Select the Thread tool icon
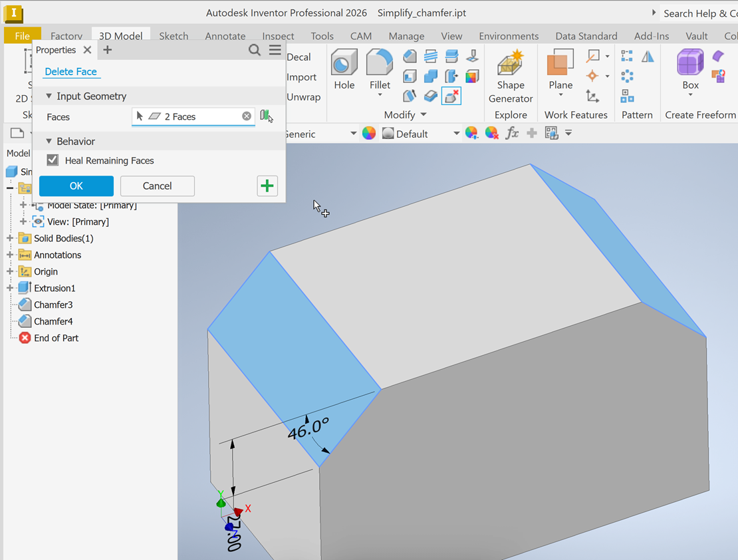 tap(430, 56)
